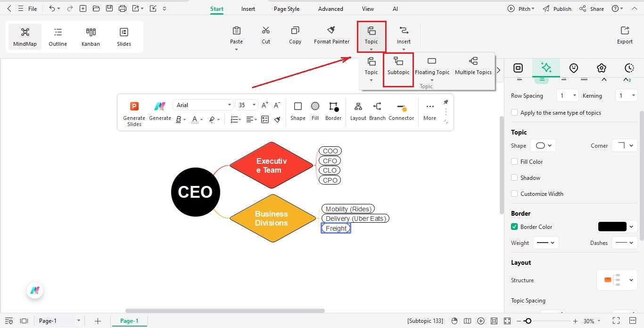The image size is (644, 328).
Task: Click Generate Slides icon
Action: (134, 106)
